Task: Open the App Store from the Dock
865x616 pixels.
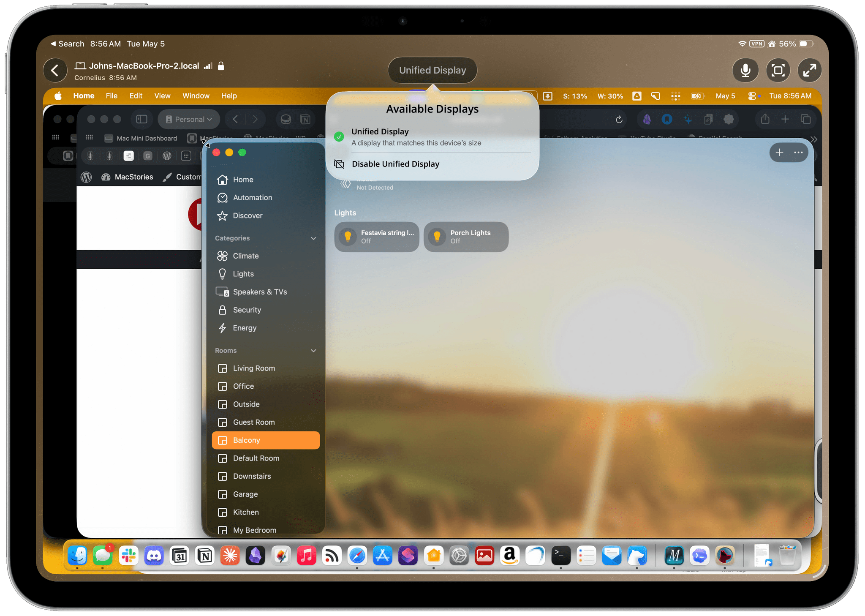Action: 383,556
